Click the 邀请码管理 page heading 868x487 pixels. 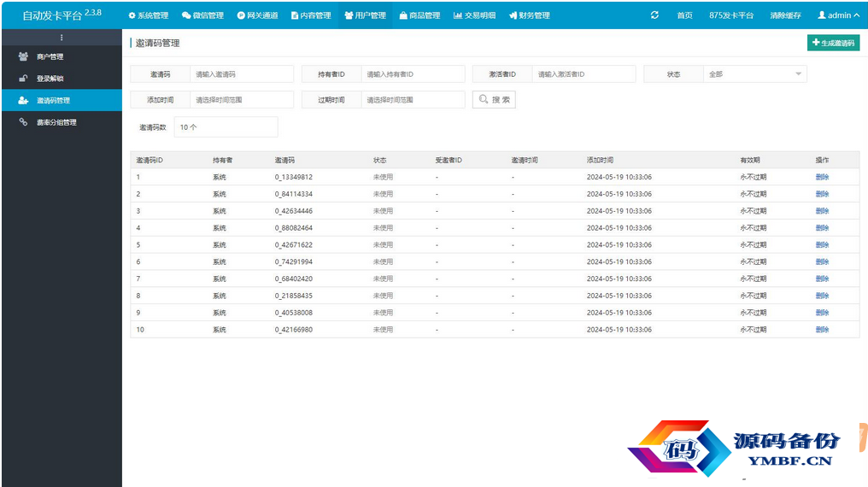pos(157,44)
